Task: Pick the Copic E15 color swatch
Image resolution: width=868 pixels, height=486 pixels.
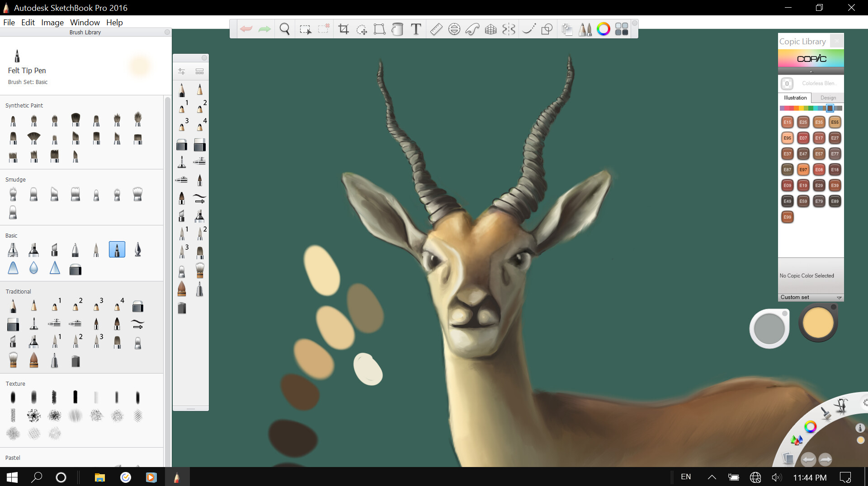Action: (x=788, y=122)
